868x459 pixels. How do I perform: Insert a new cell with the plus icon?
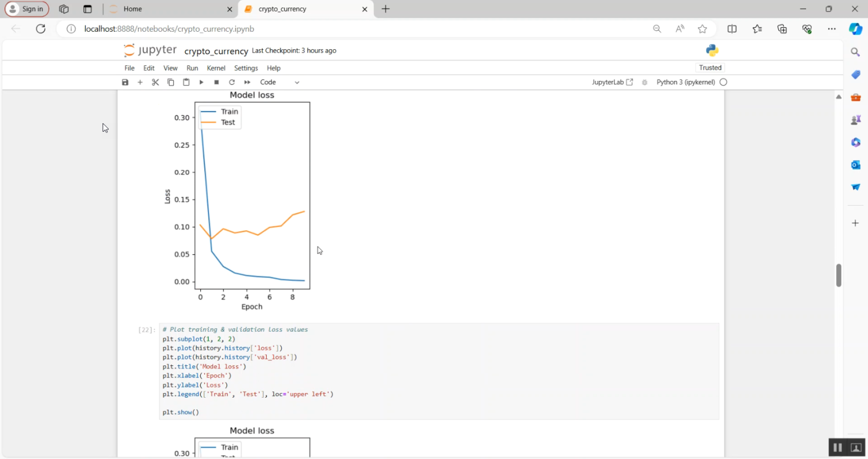click(140, 82)
